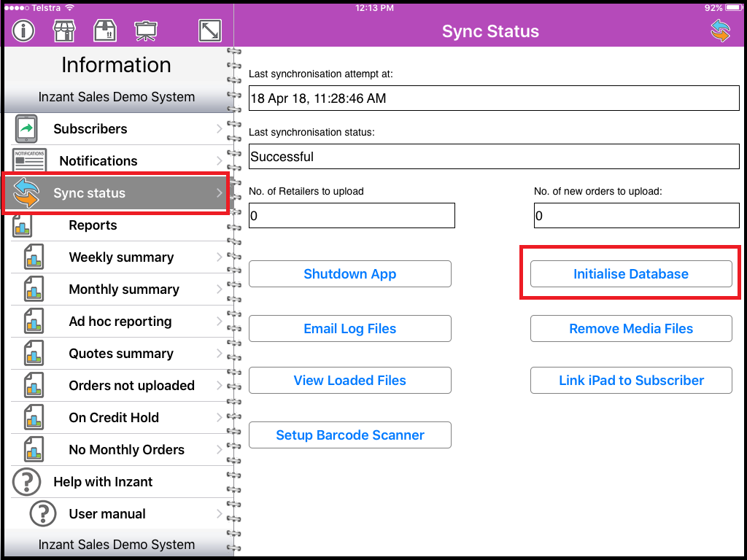Select the Sync status menu item
The image size is (747, 560).
tap(117, 192)
